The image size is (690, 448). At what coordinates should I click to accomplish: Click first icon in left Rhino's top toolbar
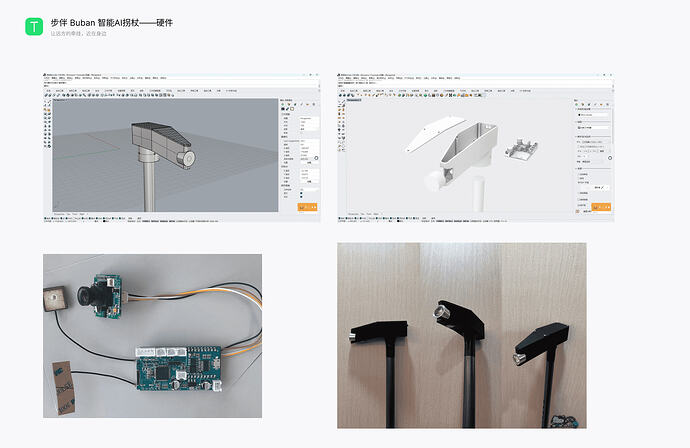(x=46, y=95)
